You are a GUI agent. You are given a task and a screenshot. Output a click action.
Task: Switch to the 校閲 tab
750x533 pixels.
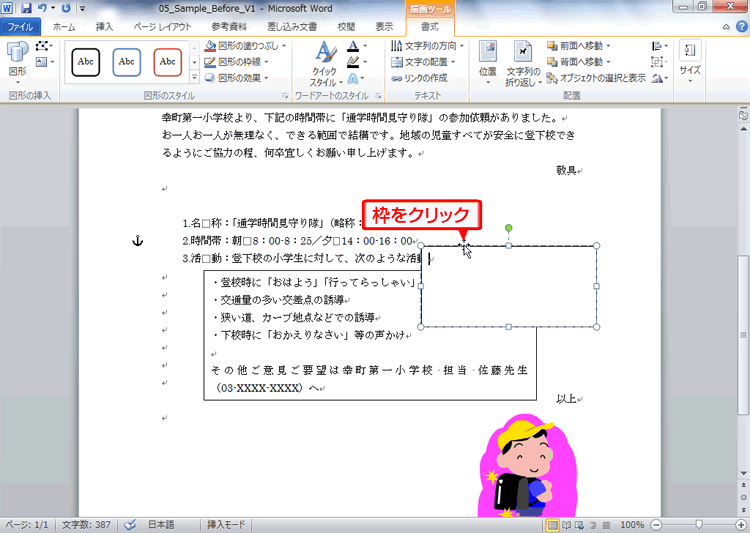pyautogui.click(x=346, y=27)
